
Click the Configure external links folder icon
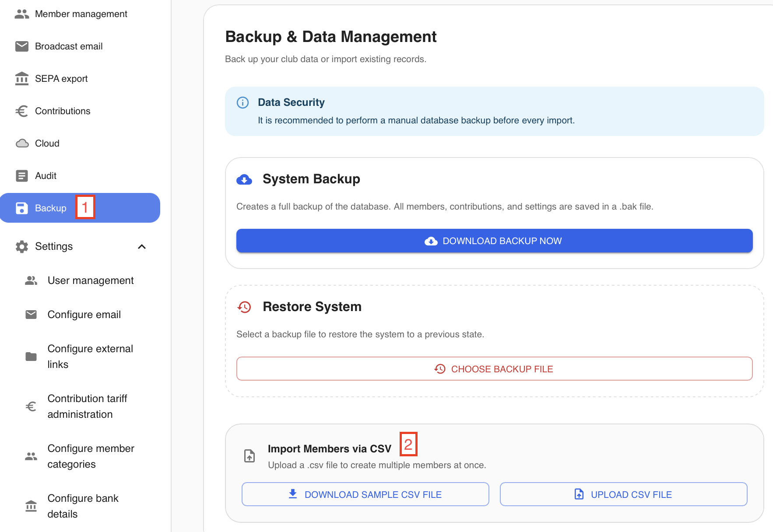point(31,357)
